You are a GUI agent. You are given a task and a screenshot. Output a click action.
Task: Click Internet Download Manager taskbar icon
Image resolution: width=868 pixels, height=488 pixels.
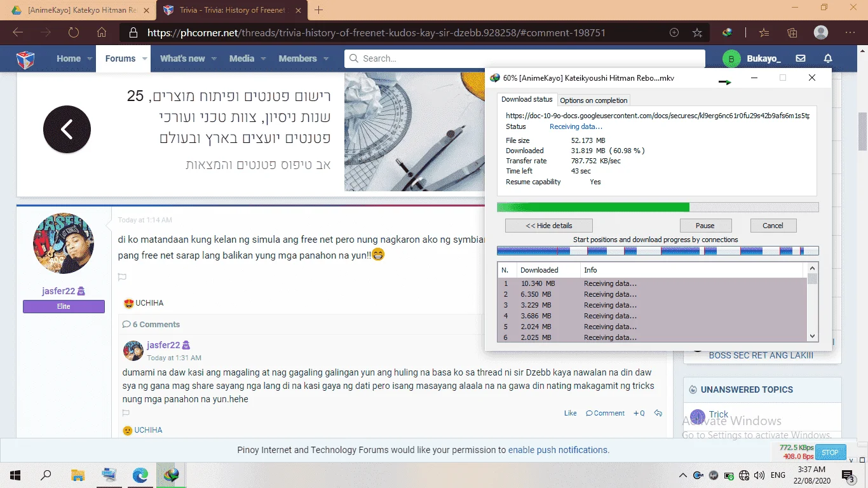[171, 475]
